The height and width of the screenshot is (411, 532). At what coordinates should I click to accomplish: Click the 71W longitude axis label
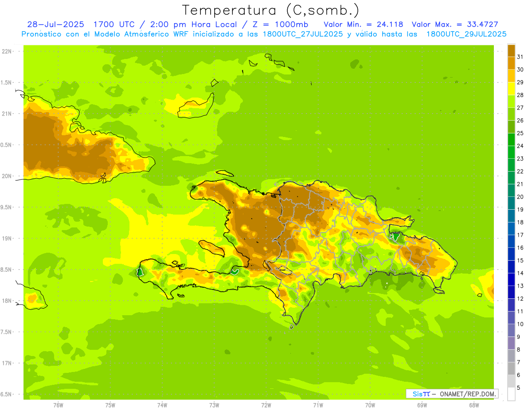(x=318, y=405)
